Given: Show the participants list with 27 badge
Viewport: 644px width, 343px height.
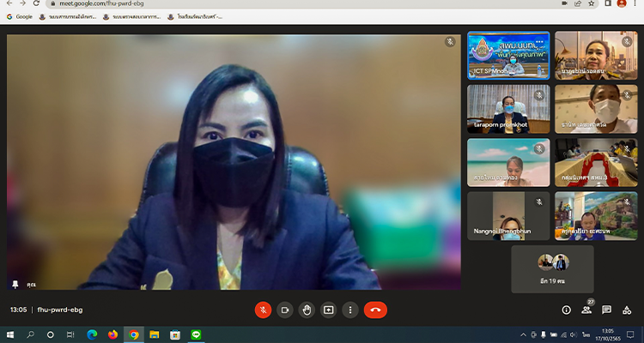Looking at the screenshot, I should click(587, 310).
